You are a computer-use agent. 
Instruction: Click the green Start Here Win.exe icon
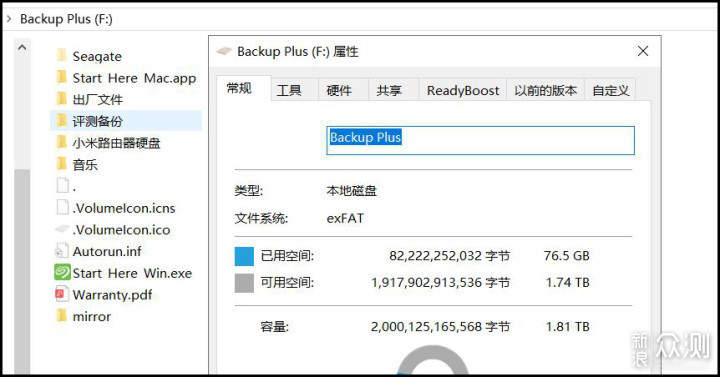(62, 272)
